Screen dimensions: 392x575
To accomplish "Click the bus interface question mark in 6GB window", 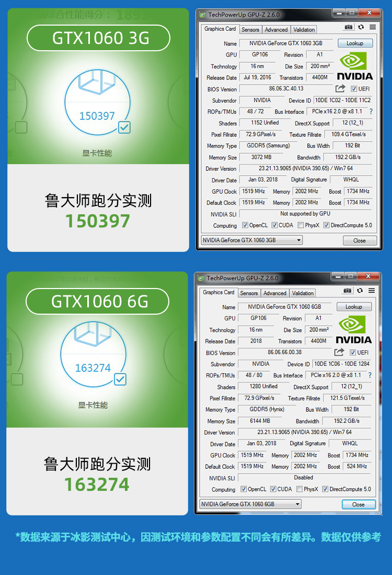I will point(370,375).
